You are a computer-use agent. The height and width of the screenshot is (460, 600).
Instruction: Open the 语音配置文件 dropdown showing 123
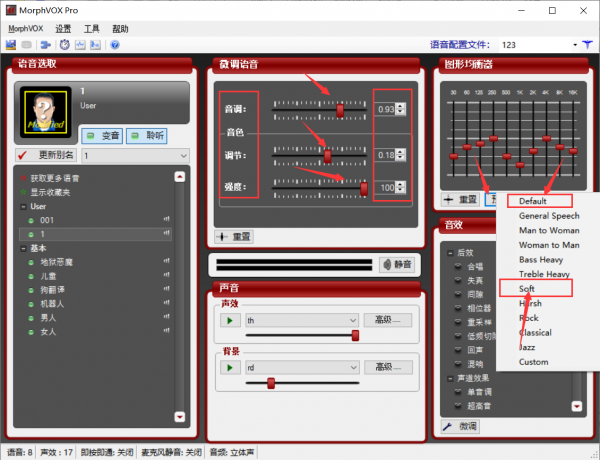point(539,45)
